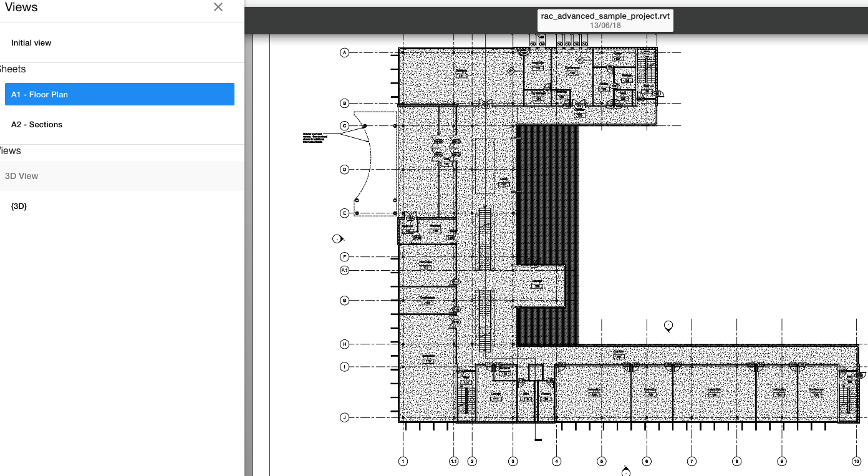Screen dimensions: 868x476
Task: Select grid bubble C on the left
Action: point(344,126)
